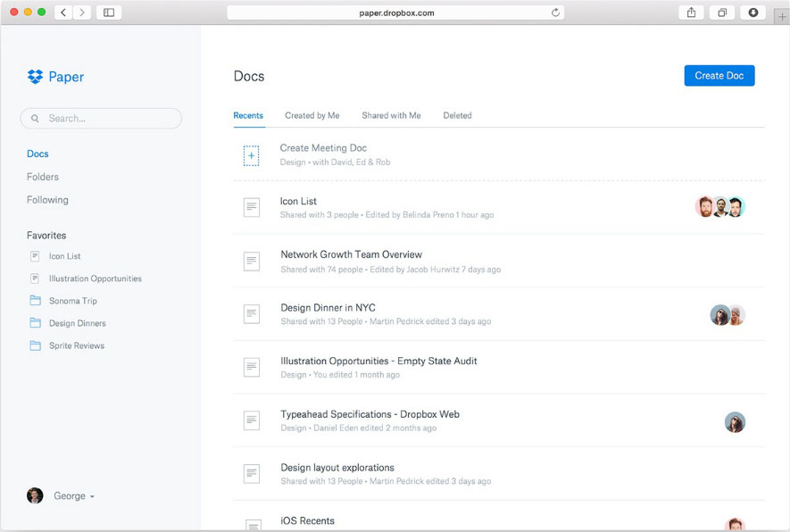Select Sonoma Trip label in Favorites

(x=73, y=301)
